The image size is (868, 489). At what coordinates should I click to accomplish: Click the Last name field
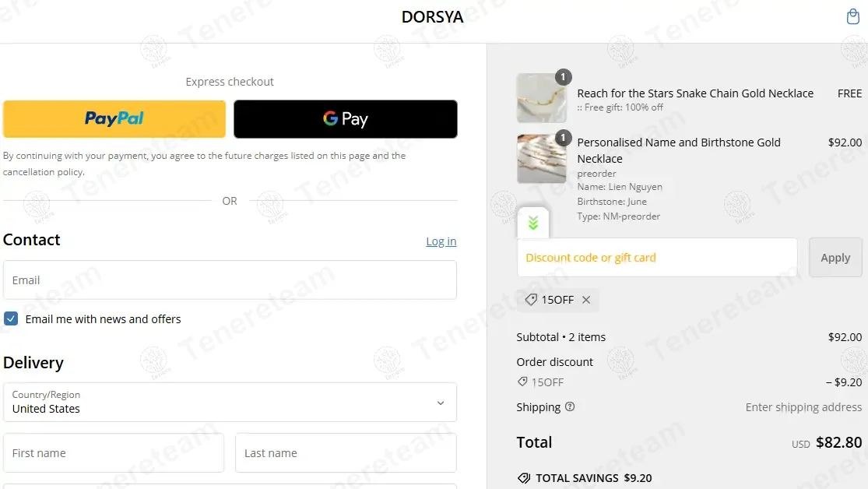click(346, 453)
